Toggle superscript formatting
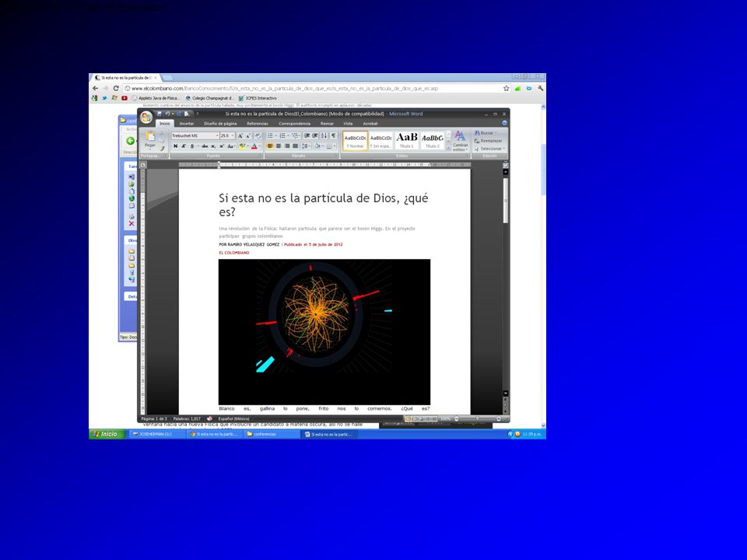This screenshot has width=747, height=560. (222, 146)
